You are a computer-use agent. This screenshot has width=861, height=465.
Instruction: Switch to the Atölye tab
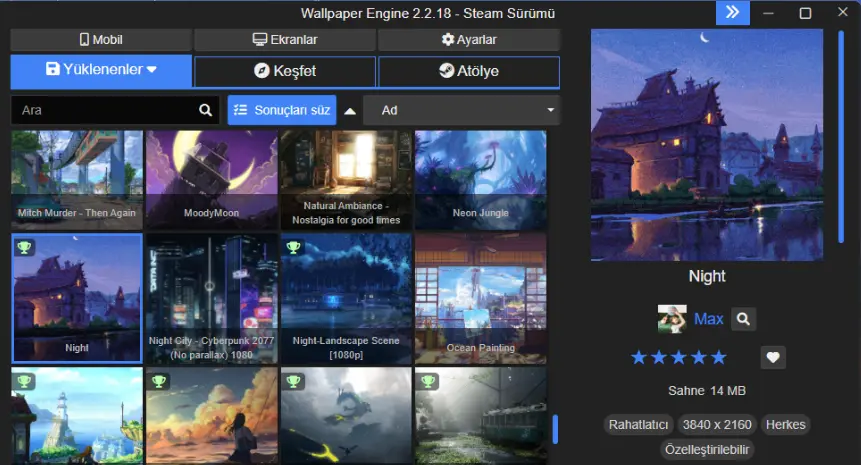[x=469, y=71]
